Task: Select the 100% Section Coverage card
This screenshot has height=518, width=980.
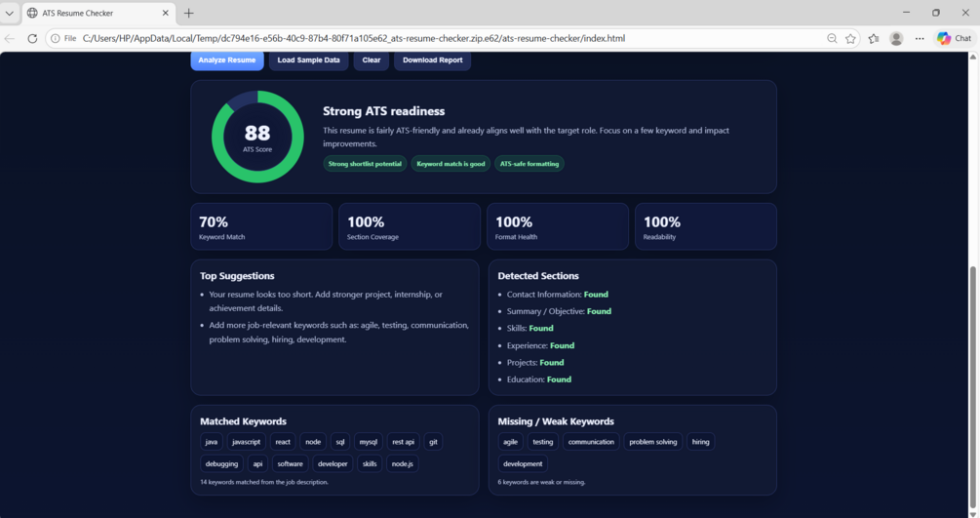Action: (x=410, y=226)
